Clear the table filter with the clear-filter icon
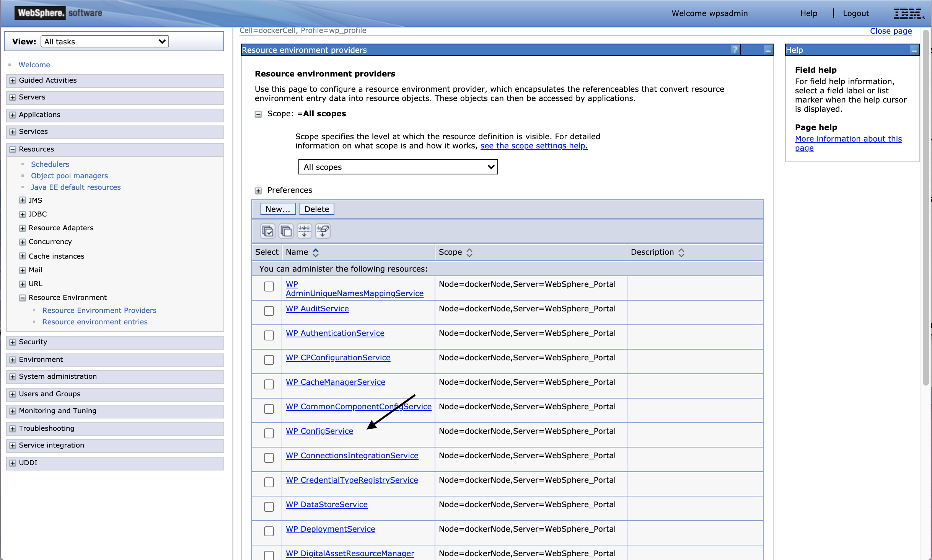Image resolution: width=932 pixels, height=560 pixels. tap(323, 231)
